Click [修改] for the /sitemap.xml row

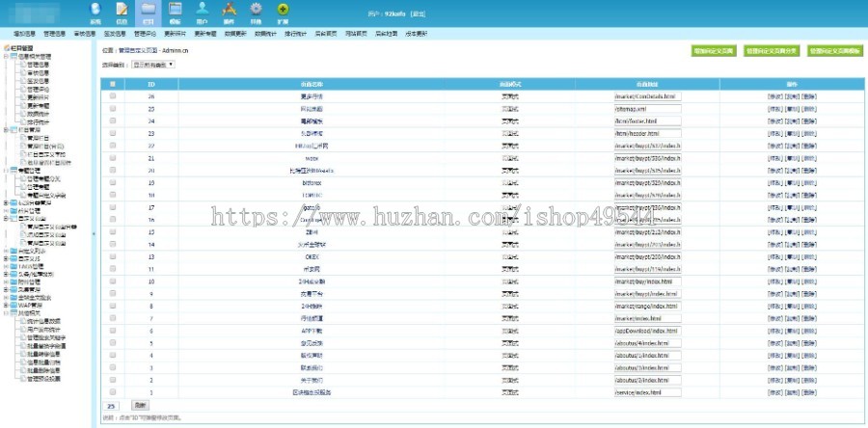774,109
